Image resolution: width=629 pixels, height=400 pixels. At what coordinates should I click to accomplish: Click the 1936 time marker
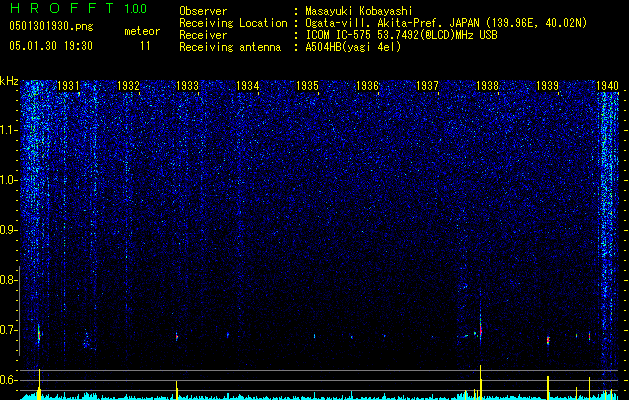[x=367, y=85]
